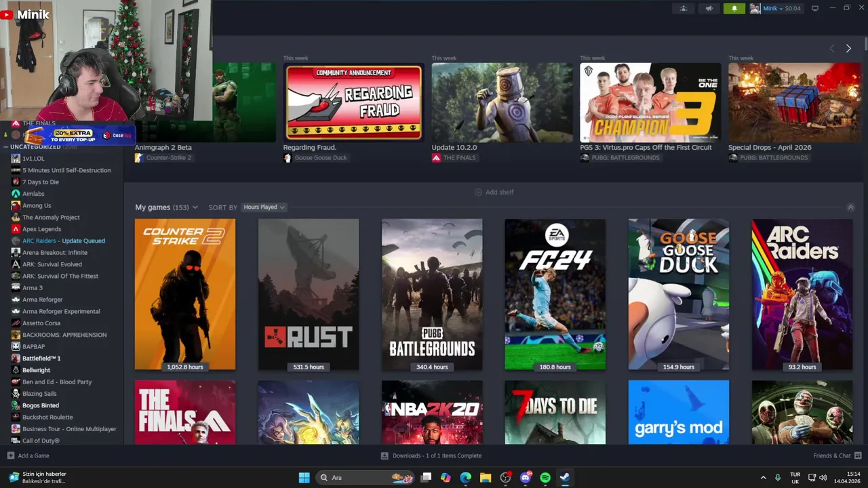
Task: Open Microsoft Edge from the taskbar
Action: (465, 478)
